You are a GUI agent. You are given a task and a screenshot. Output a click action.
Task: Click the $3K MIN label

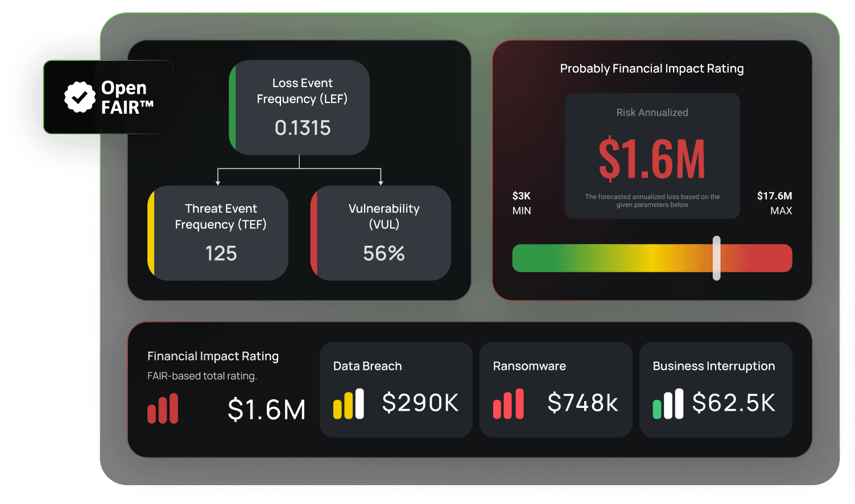pyautogui.click(x=522, y=203)
